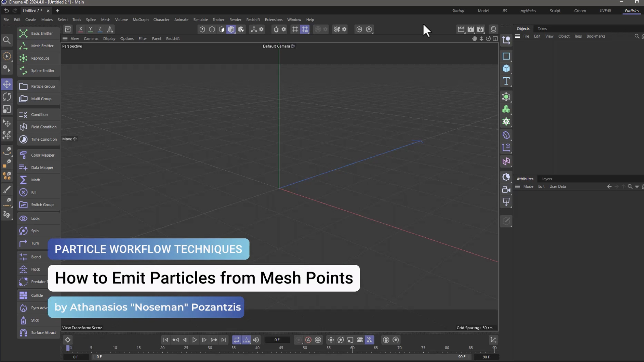Add a Field Condition
The height and width of the screenshot is (362, 644).
tap(39, 127)
